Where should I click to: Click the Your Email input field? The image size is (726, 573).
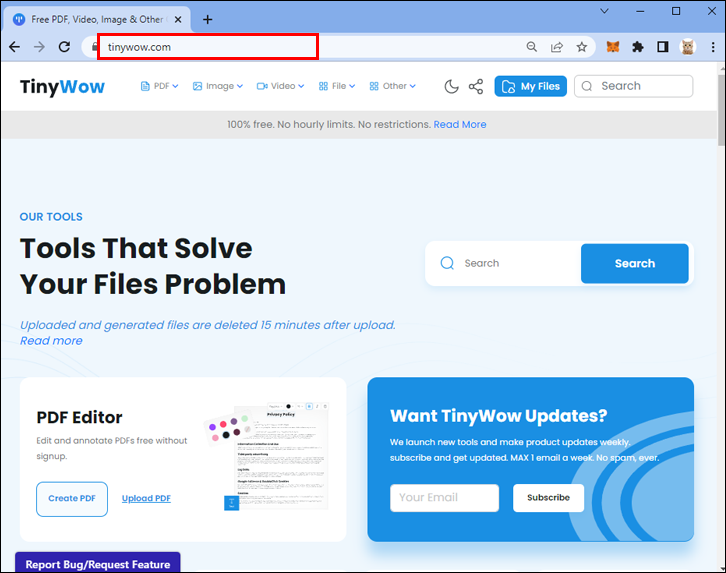pos(444,498)
